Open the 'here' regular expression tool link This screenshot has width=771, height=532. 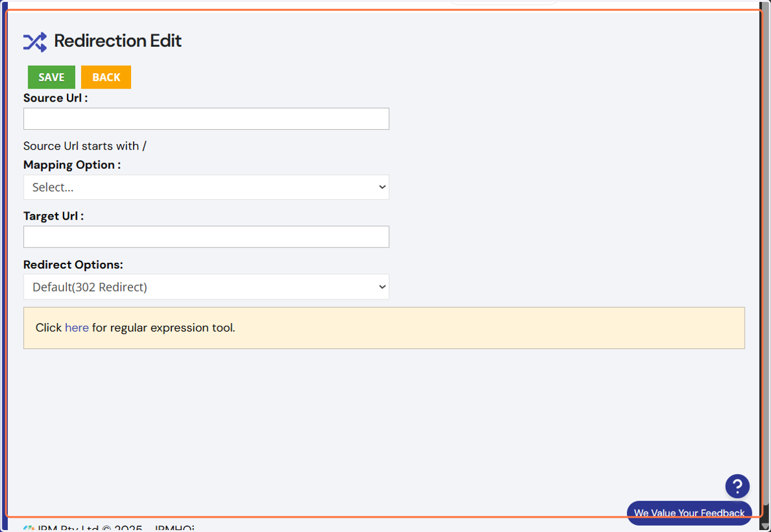76,328
